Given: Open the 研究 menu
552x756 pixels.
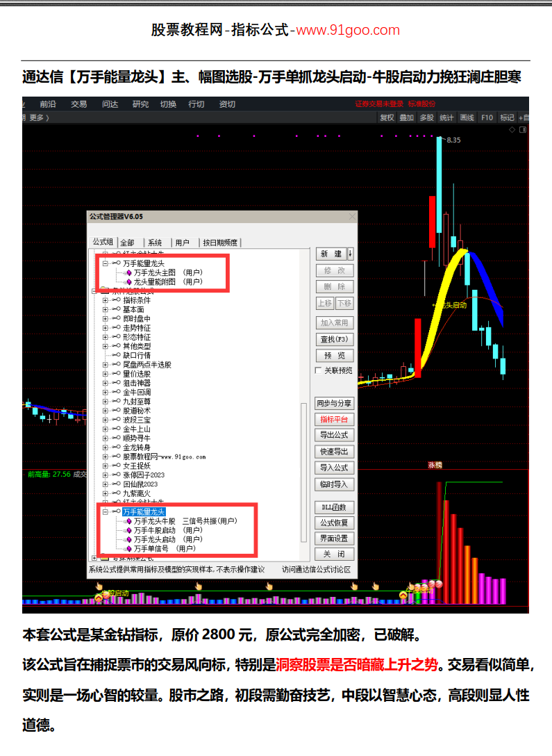Looking at the screenshot, I should [x=141, y=104].
